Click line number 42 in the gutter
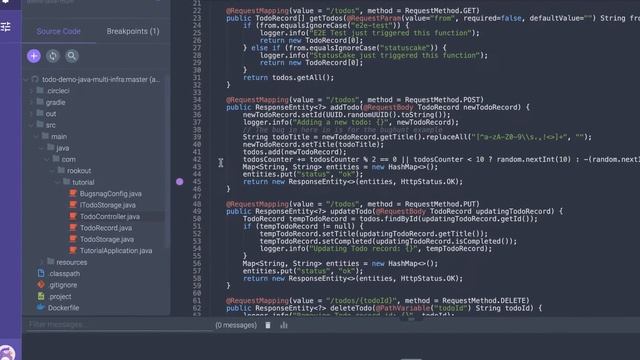 click(197, 160)
